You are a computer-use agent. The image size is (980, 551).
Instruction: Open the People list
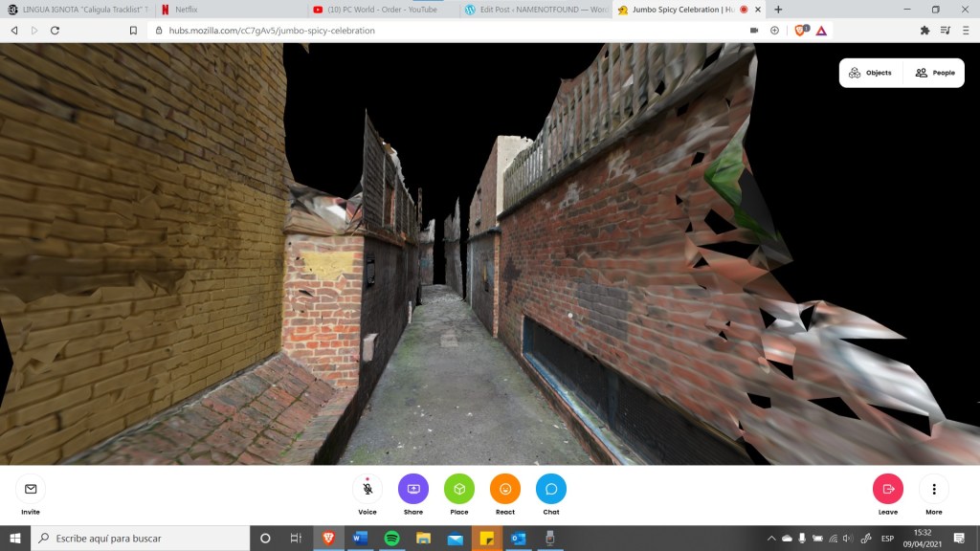click(935, 73)
